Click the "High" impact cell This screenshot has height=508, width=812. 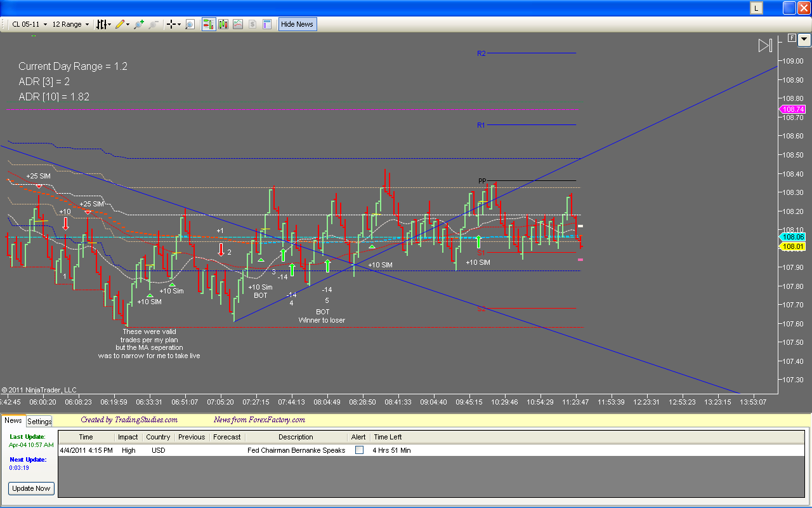(129, 450)
